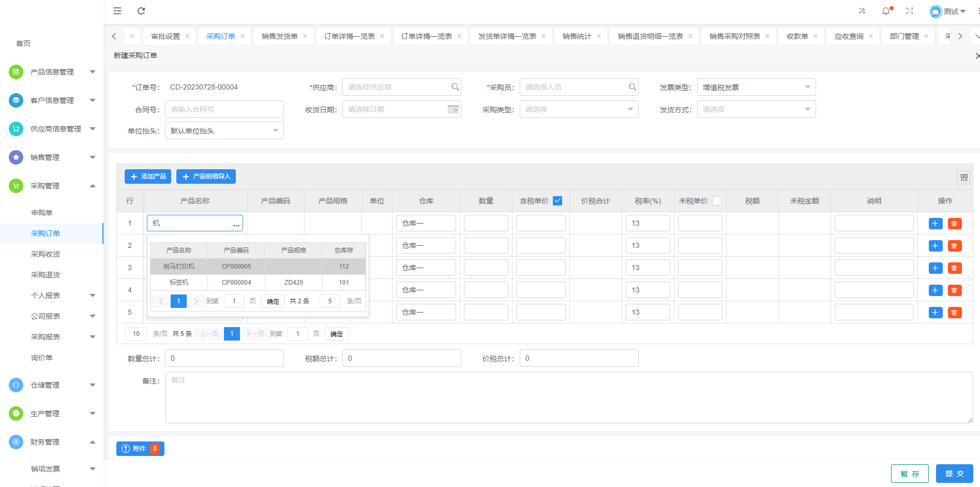
Task: Click the 合同号 input field
Action: click(x=224, y=109)
